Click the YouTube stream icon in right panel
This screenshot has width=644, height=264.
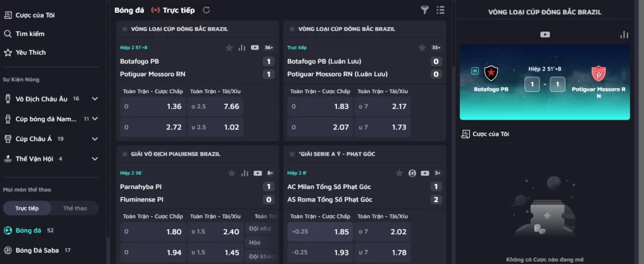pos(545,35)
